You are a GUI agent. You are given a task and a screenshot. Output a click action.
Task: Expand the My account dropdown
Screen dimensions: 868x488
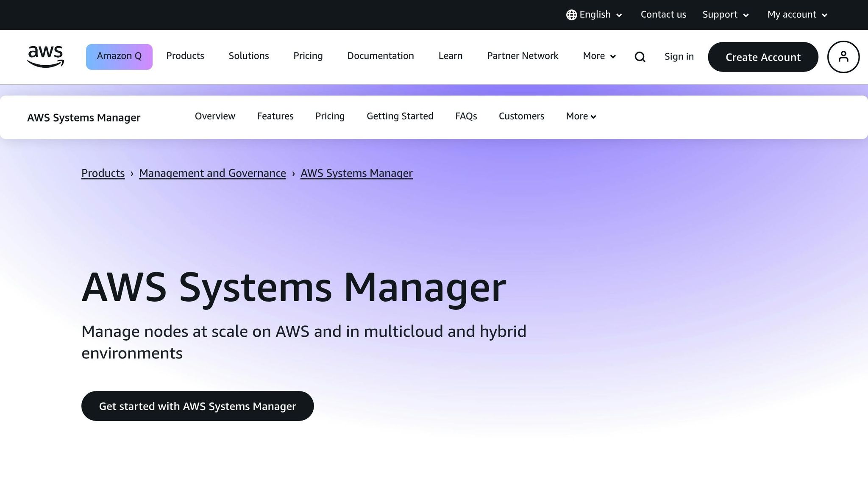click(797, 15)
